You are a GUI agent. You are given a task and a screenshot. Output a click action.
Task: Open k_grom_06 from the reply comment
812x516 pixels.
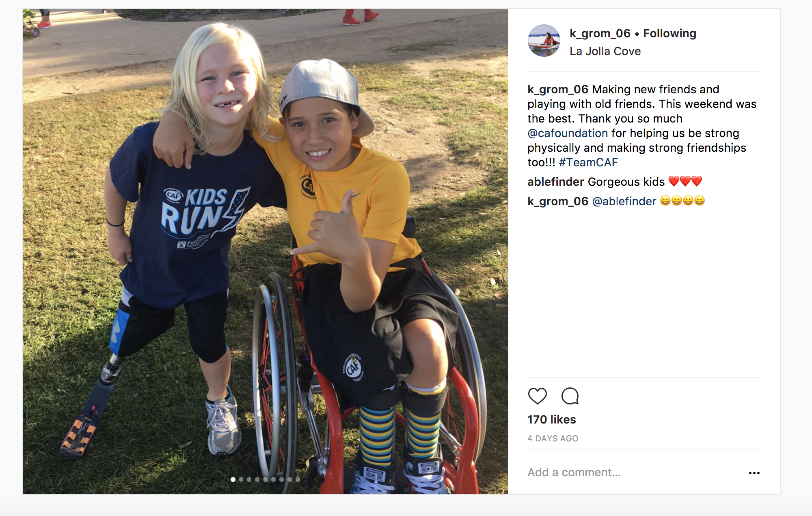pos(557,201)
